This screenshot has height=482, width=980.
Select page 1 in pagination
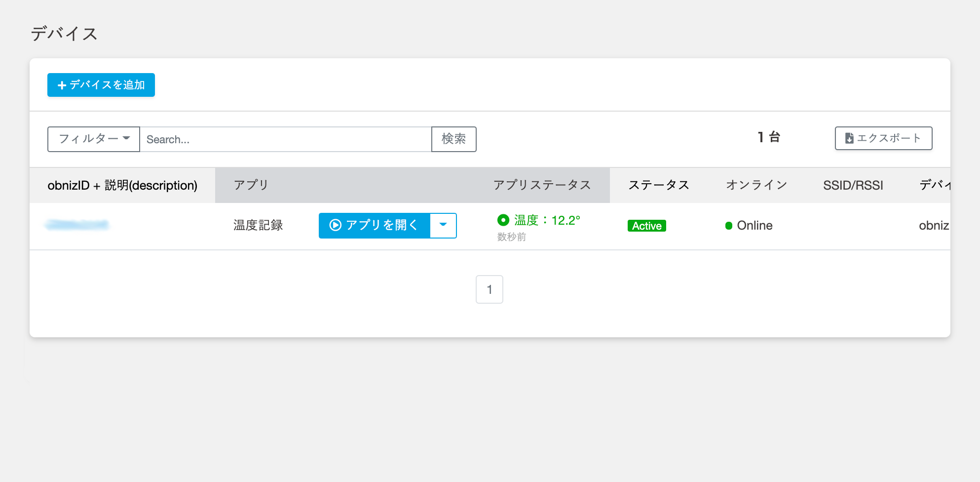click(x=489, y=289)
